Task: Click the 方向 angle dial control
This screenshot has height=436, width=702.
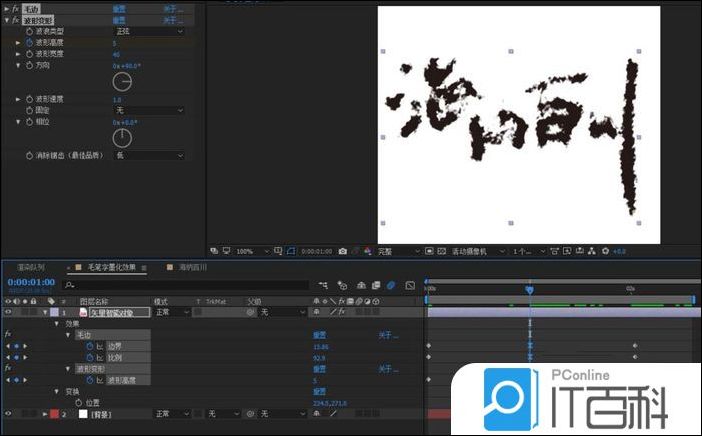Action: pyautogui.click(x=122, y=80)
